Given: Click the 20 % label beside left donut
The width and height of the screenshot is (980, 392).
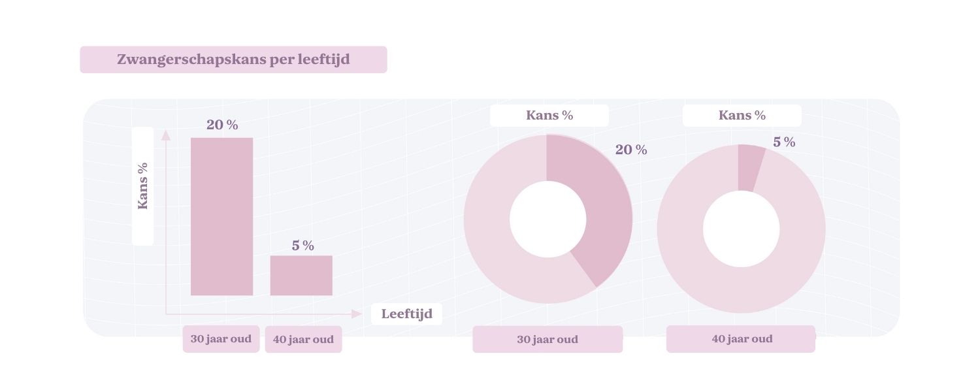Looking at the screenshot, I should pos(631,150).
